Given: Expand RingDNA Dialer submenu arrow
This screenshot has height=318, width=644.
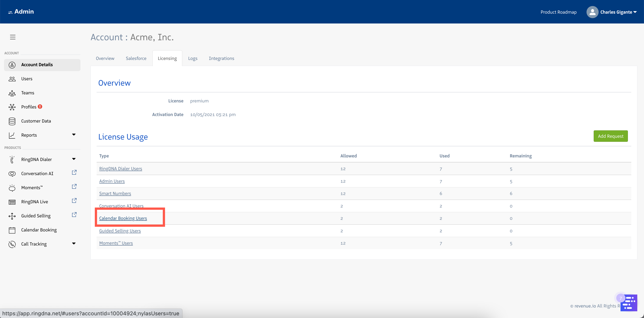Looking at the screenshot, I should (74, 159).
